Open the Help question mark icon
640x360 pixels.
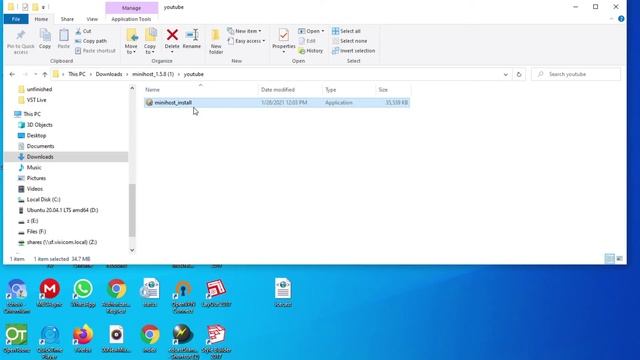coord(621,19)
